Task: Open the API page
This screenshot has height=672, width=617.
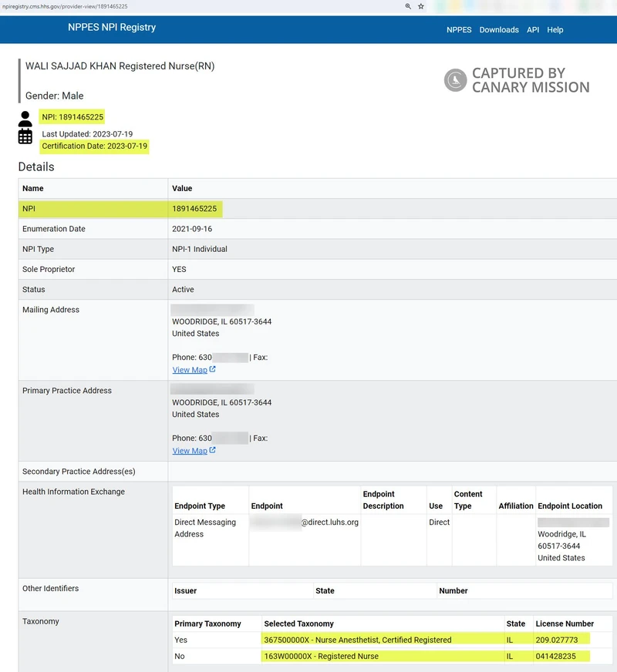Action: (x=532, y=29)
